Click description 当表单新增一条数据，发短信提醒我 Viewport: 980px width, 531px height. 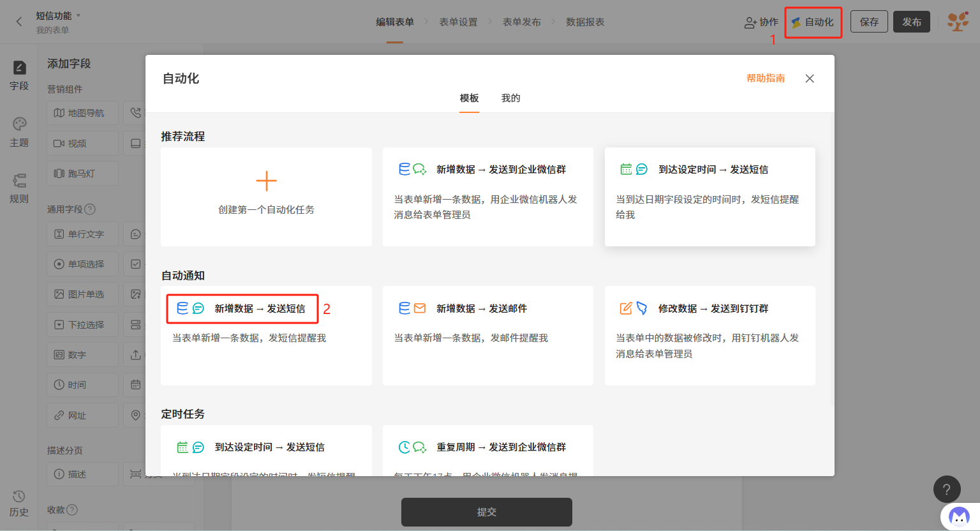click(x=249, y=338)
